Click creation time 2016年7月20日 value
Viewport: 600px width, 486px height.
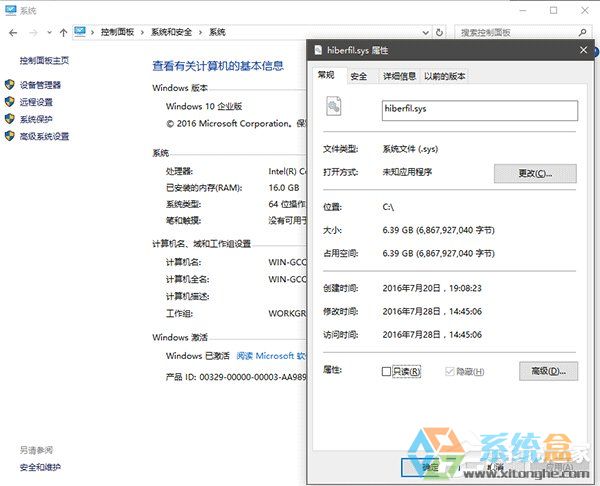(x=432, y=288)
